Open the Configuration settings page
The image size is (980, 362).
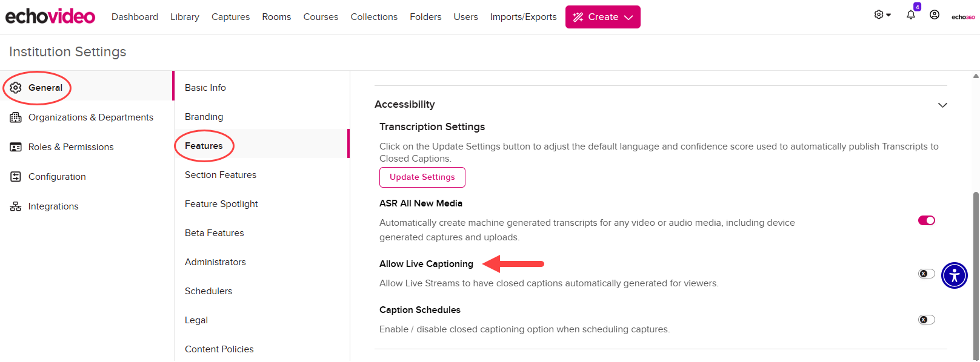[x=56, y=176]
